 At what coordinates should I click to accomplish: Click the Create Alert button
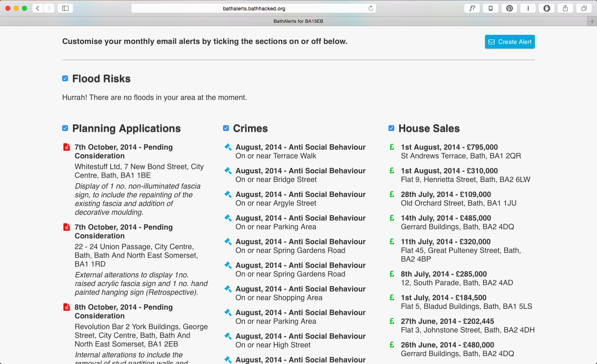click(x=510, y=42)
